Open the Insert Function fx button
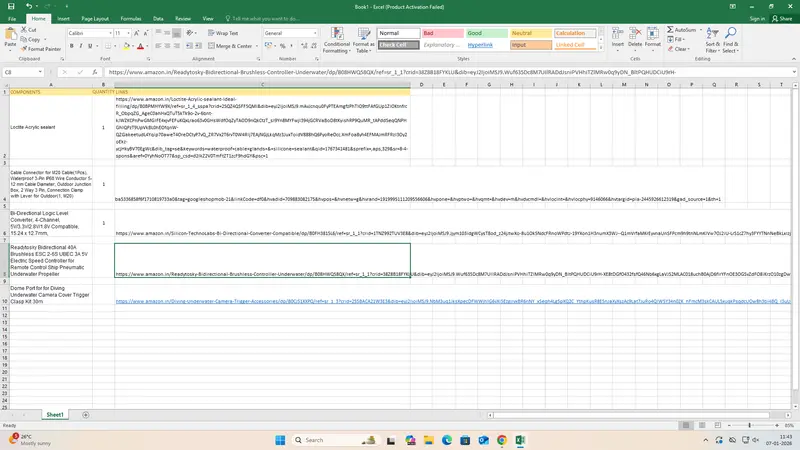This screenshot has width=800, height=450. (x=95, y=72)
